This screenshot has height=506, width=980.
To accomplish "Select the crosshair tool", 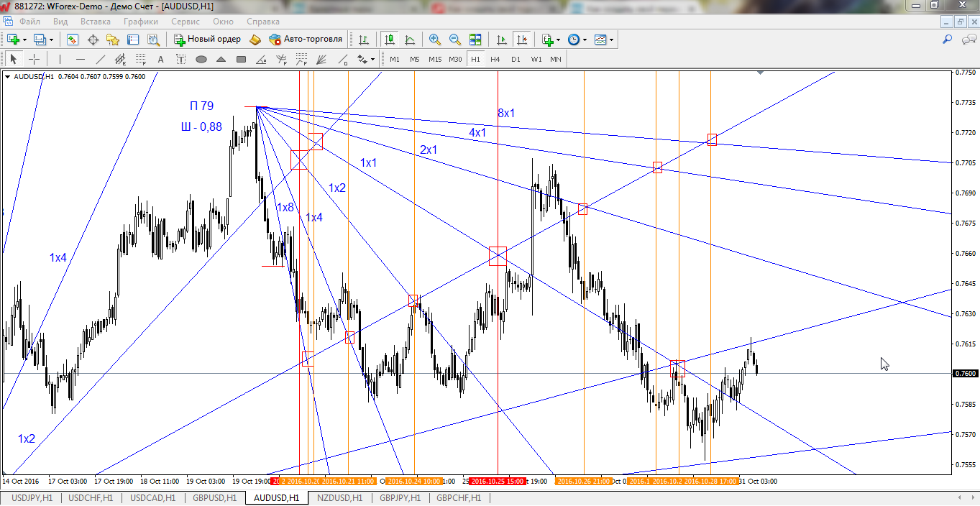I will [34, 59].
